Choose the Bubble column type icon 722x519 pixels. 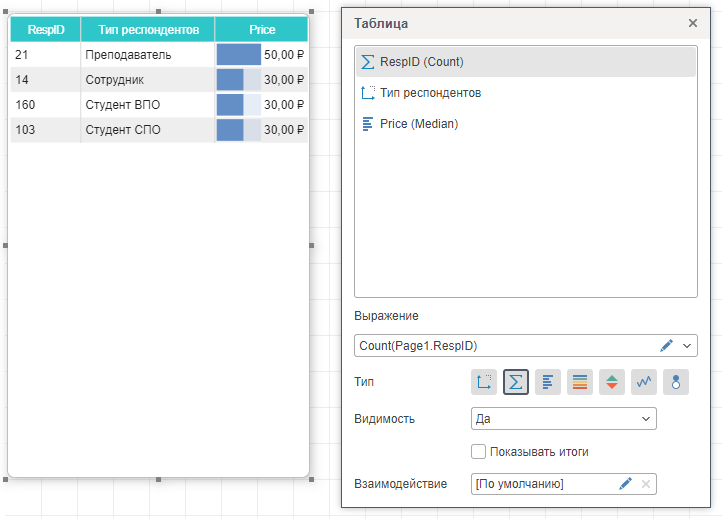click(676, 381)
